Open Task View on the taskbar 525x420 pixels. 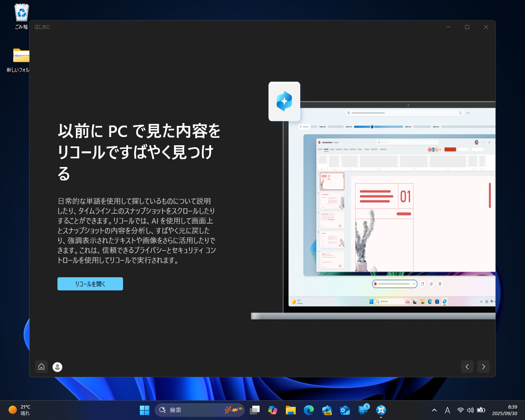click(x=255, y=410)
